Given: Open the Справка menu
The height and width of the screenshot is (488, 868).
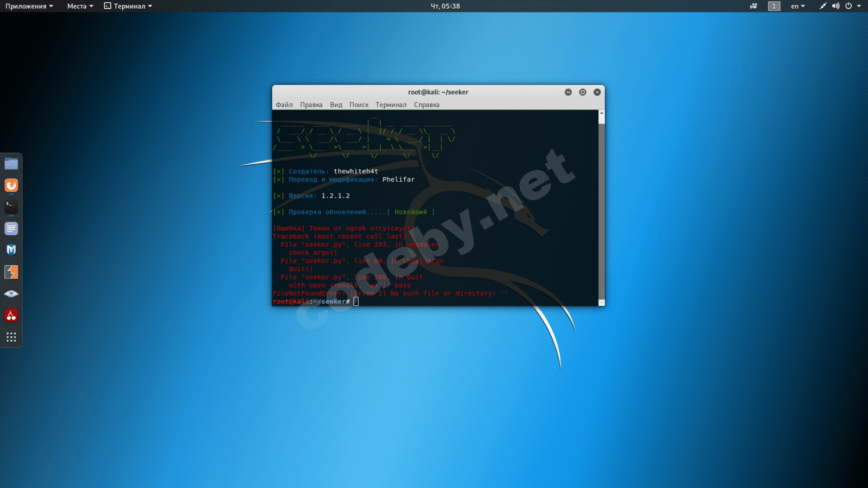Looking at the screenshot, I should [x=427, y=105].
